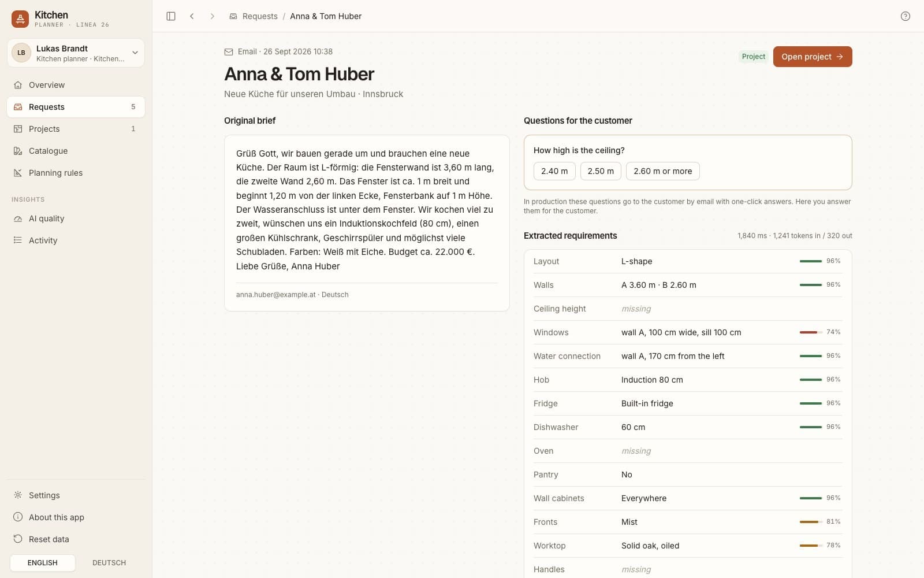Click the Windows 74% confidence bar
Screen dimensions: 924x578
point(811,332)
